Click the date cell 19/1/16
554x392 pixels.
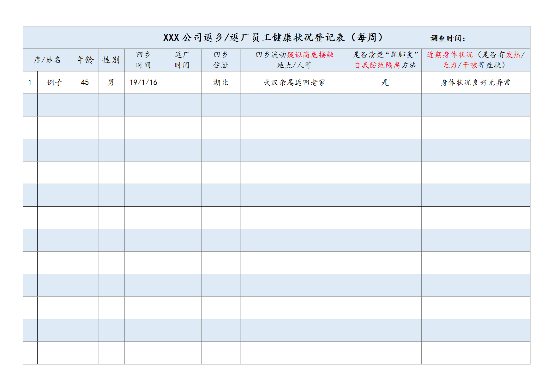point(143,82)
